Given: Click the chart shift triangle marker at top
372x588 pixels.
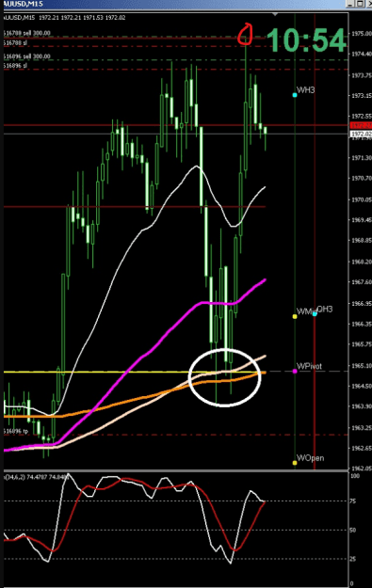Looking at the screenshot, I should point(275,14).
